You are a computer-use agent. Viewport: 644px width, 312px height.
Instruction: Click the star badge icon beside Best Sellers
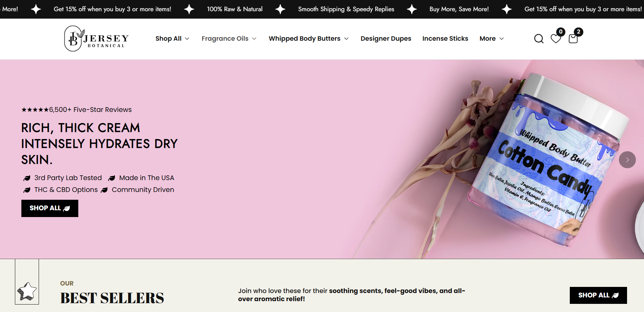(x=27, y=291)
